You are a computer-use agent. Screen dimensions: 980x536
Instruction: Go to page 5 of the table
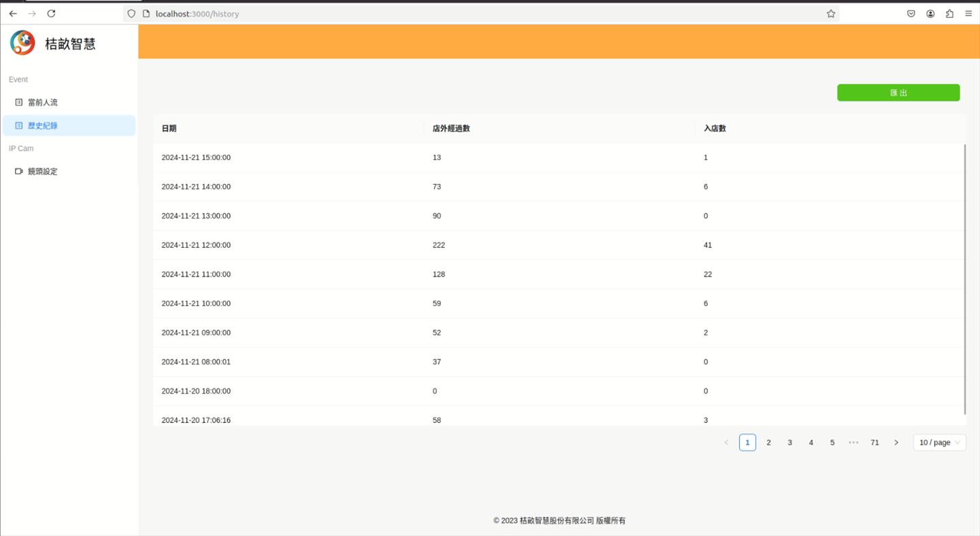(832, 443)
